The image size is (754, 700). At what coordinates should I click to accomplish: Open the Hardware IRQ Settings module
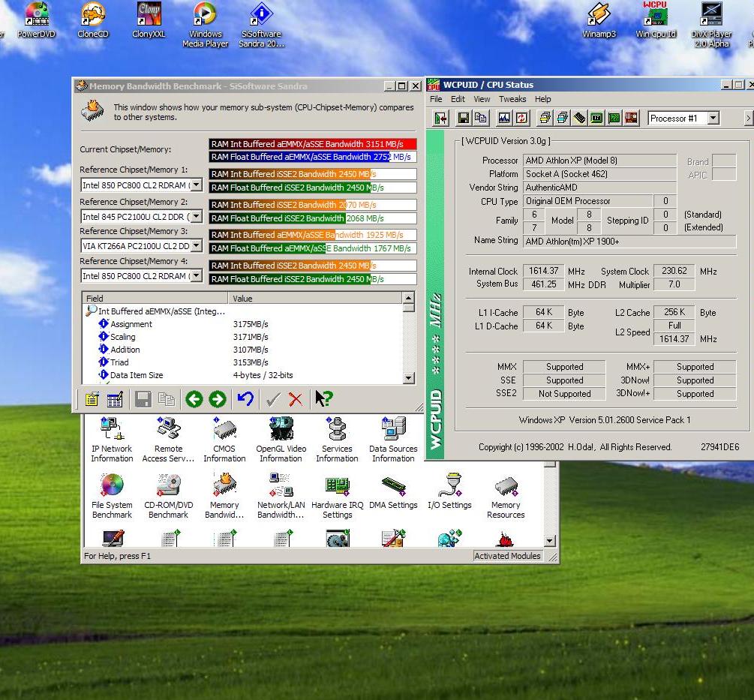tap(337, 496)
